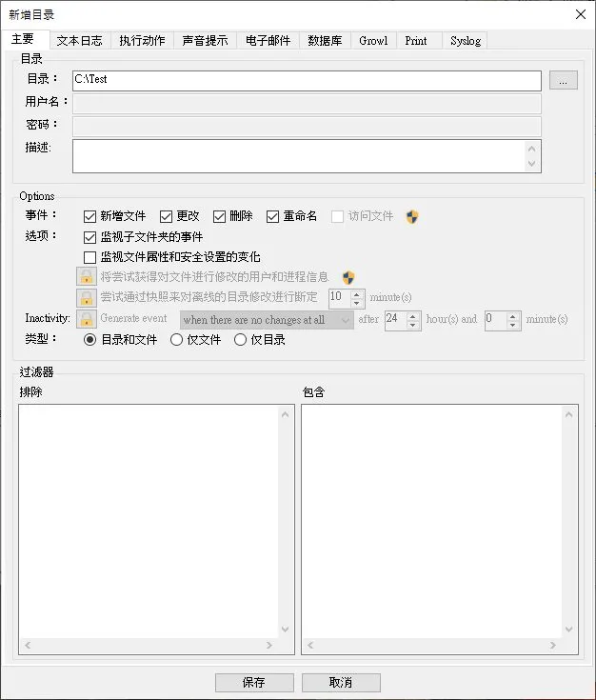
Task: Tick the 访问文件 checkbox
Action: click(x=337, y=216)
